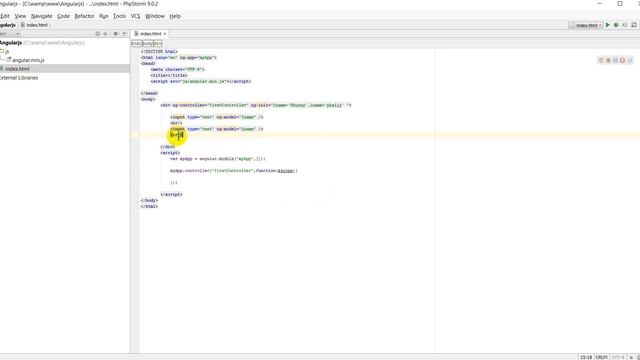This screenshot has width=640, height=360.
Task: Click the var myApp angular.module line
Action: (x=218, y=159)
